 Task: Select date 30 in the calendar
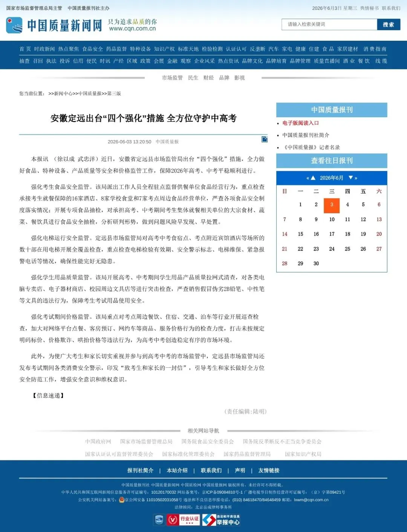[316, 263]
